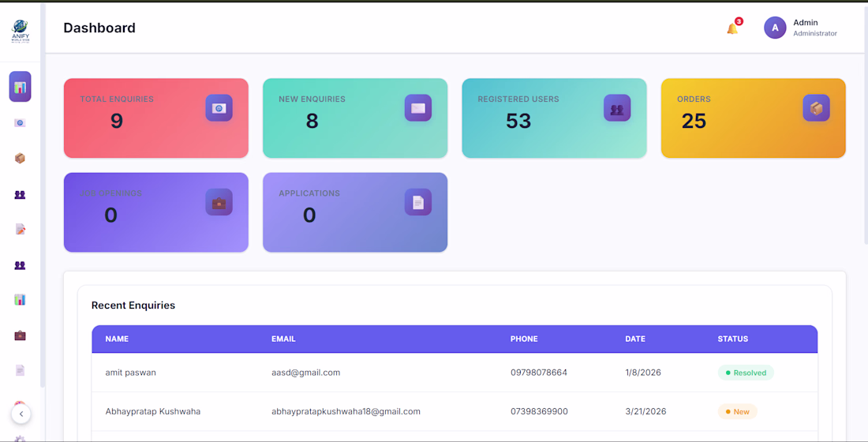Click the Job Openings briefcase card icon
The height and width of the screenshot is (442, 868).
pyautogui.click(x=219, y=202)
